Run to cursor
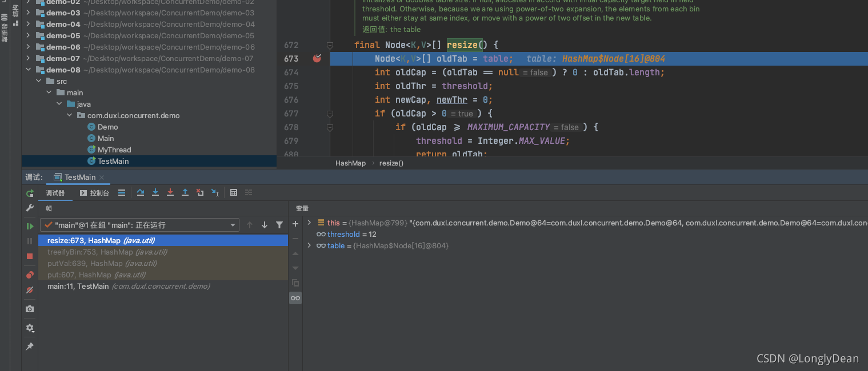The width and height of the screenshot is (868, 371). click(x=215, y=193)
